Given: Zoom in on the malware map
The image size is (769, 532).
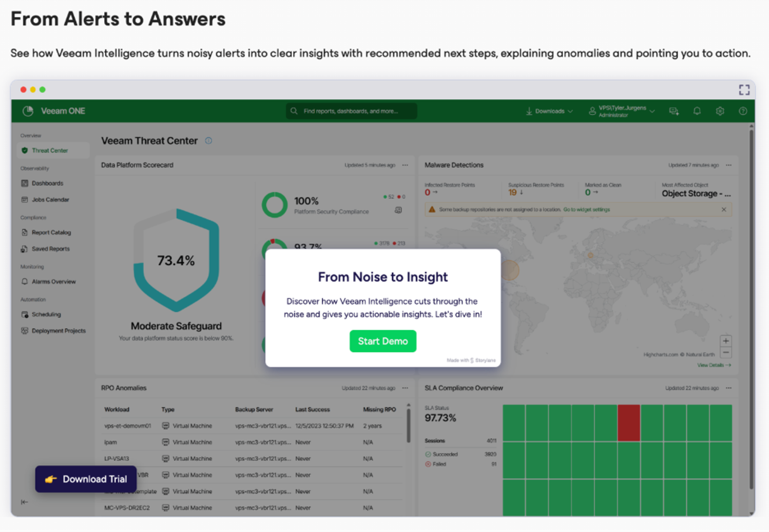Looking at the screenshot, I should [x=725, y=341].
